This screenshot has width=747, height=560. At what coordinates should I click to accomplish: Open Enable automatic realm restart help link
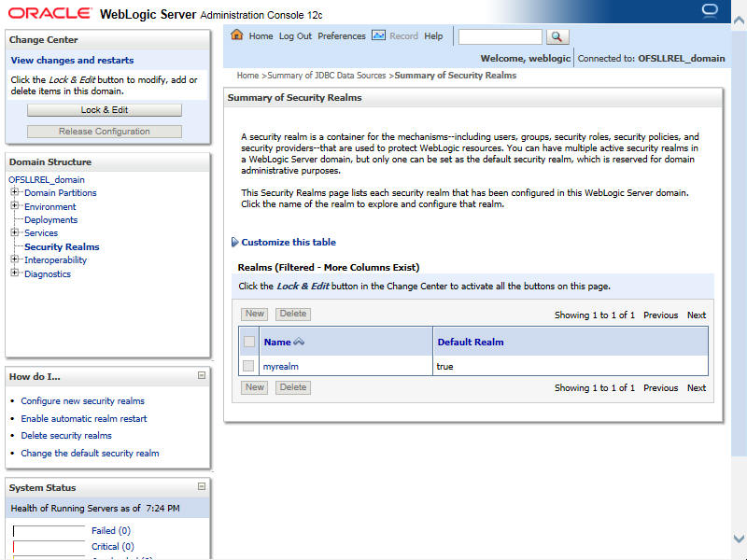84,419
